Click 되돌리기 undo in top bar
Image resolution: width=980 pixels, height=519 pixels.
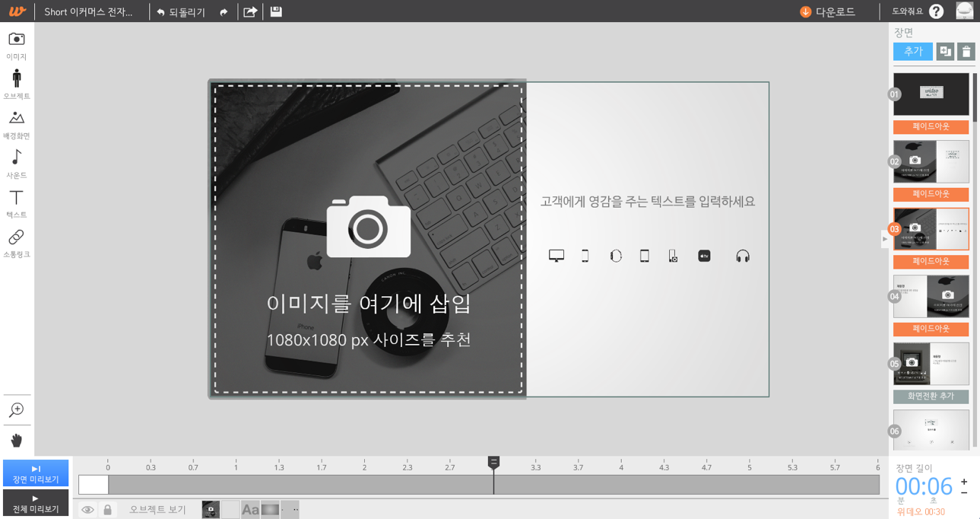click(x=181, y=12)
